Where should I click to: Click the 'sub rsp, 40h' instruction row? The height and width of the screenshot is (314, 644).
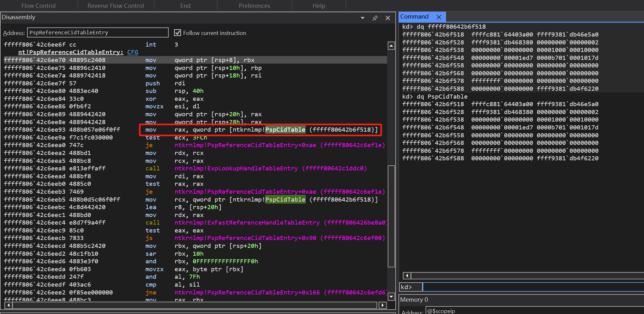[x=195, y=91]
